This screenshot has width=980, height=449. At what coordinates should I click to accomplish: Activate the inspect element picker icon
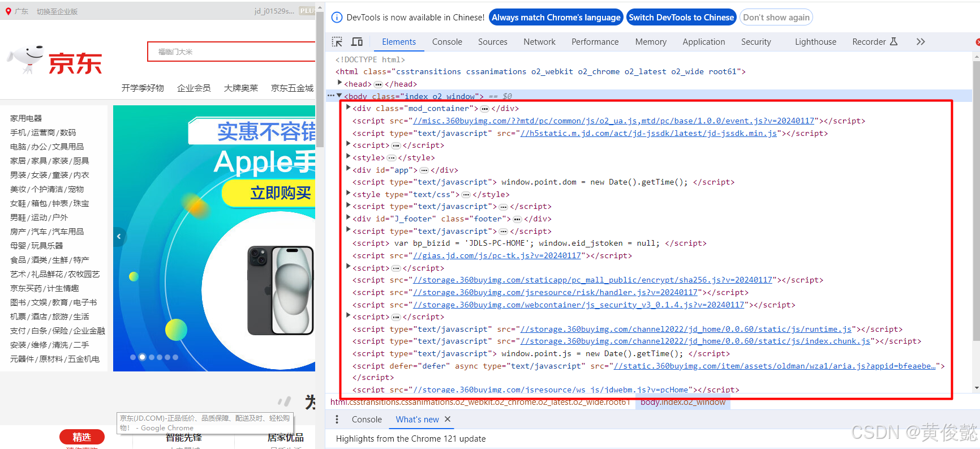(337, 42)
